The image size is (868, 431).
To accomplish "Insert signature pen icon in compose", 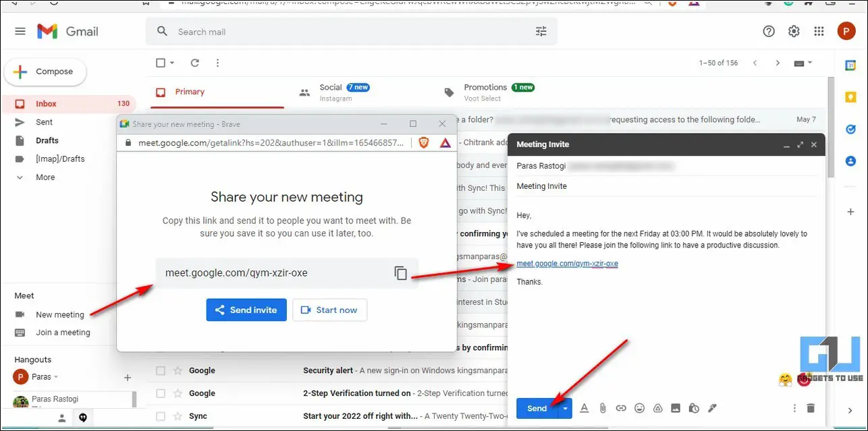I will tap(712, 408).
